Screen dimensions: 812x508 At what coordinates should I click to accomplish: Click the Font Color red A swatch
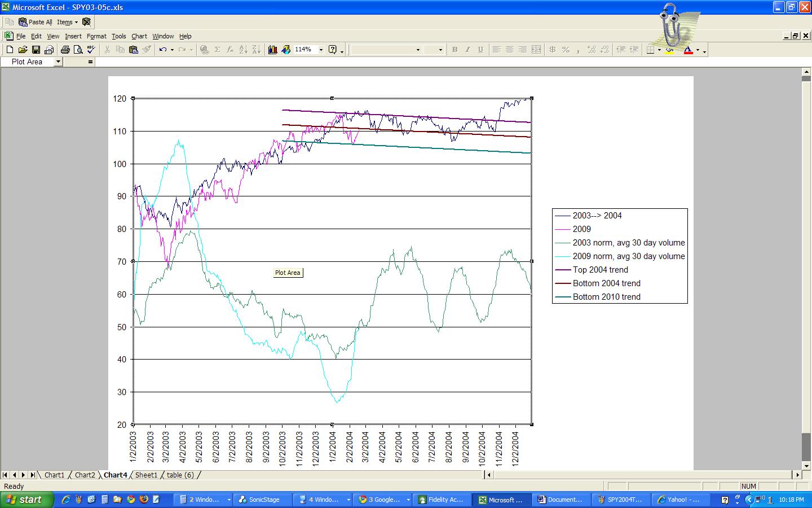(688, 50)
